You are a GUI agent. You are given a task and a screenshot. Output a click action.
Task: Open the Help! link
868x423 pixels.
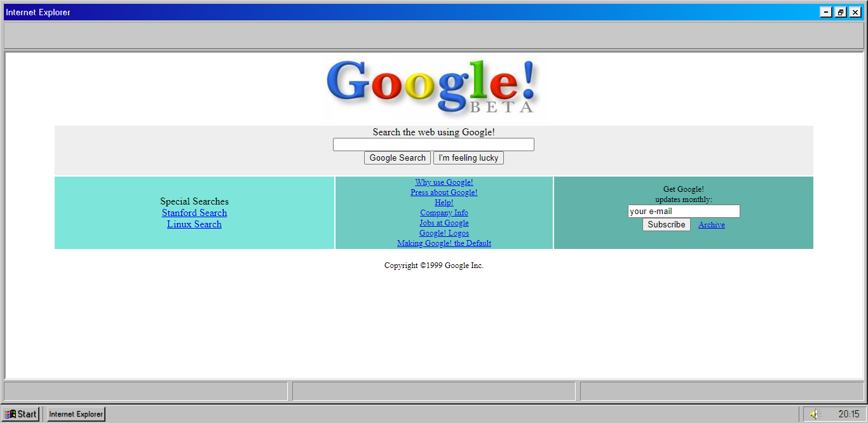444,203
